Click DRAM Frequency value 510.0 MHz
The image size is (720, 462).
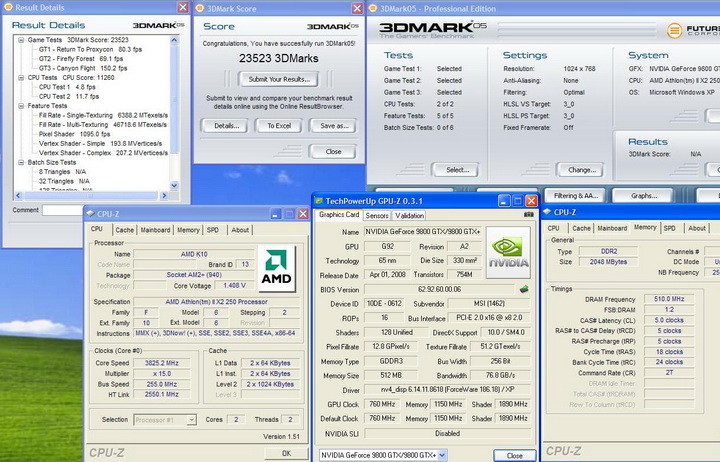tap(669, 299)
